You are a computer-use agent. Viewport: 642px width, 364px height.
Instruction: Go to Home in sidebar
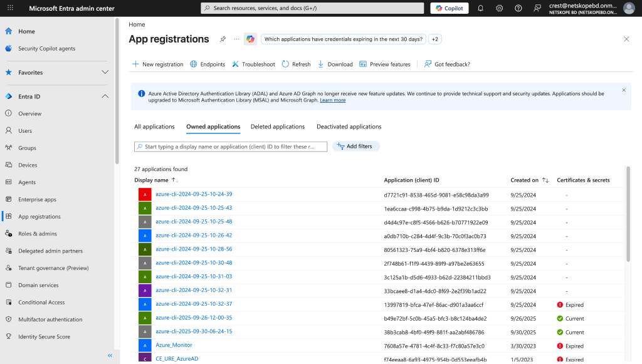click(26, 31)
